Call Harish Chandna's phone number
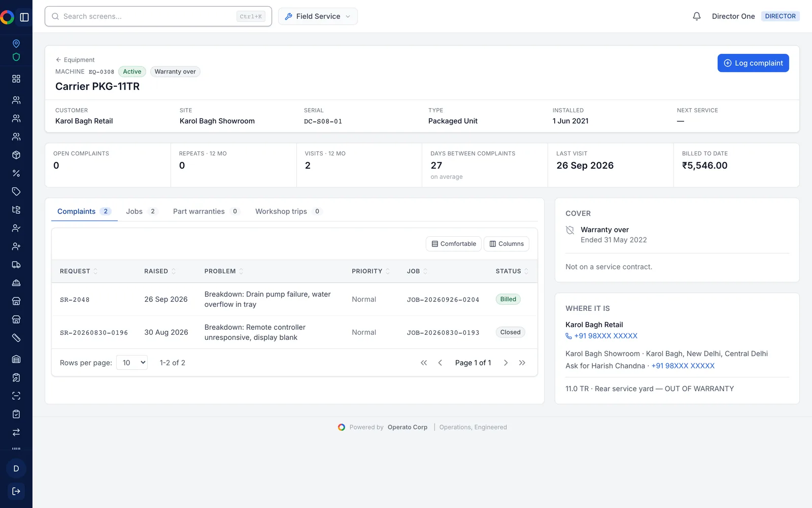The height and width of the screenshot is (508, 812). click(683, 366)
